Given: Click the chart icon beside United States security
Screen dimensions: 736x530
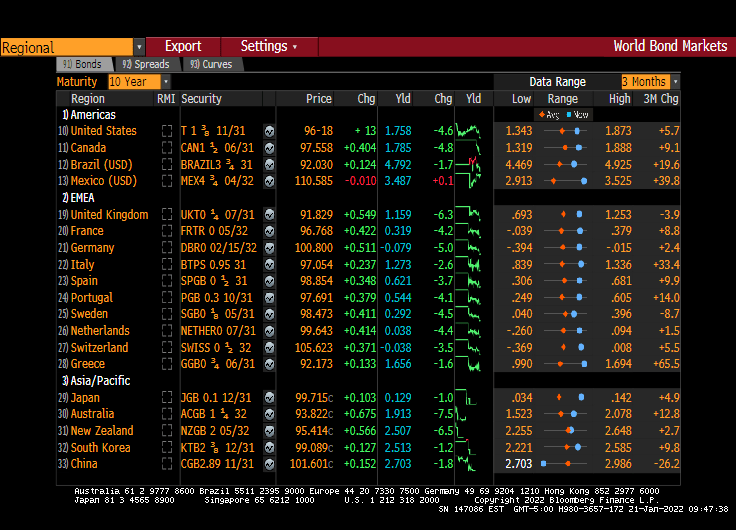Looking at the screenshot, I should [269, 131].
